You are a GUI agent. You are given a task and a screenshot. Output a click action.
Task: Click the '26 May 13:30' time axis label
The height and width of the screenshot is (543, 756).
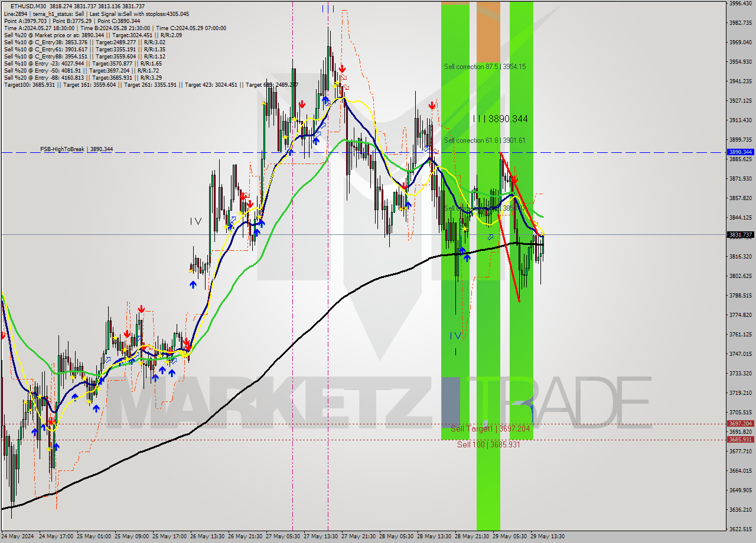(x=207, y=537)
